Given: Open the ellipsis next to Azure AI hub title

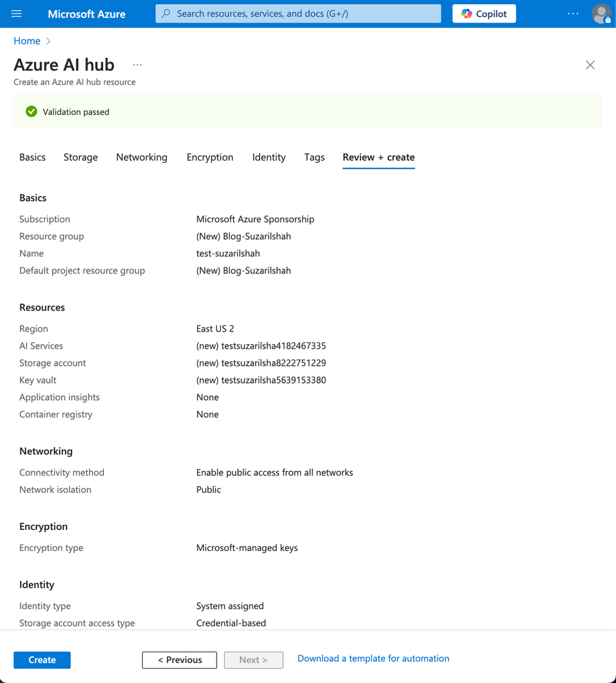Looking at the screenshot, I should click(137, 65).
